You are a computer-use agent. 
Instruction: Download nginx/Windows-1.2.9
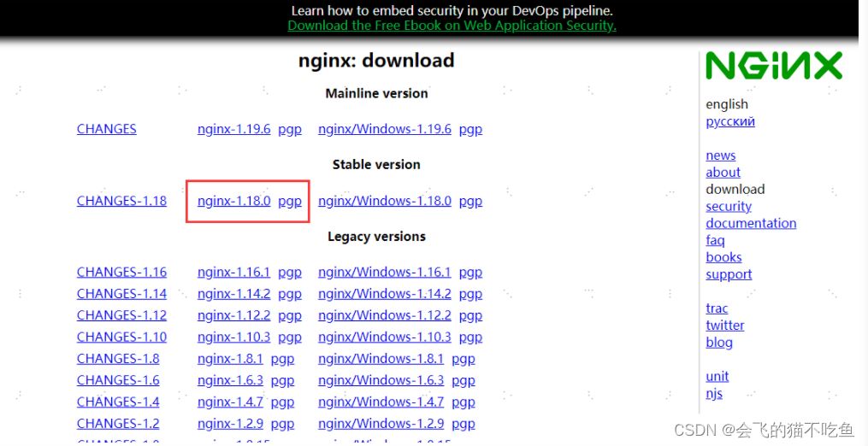(381, 423)
